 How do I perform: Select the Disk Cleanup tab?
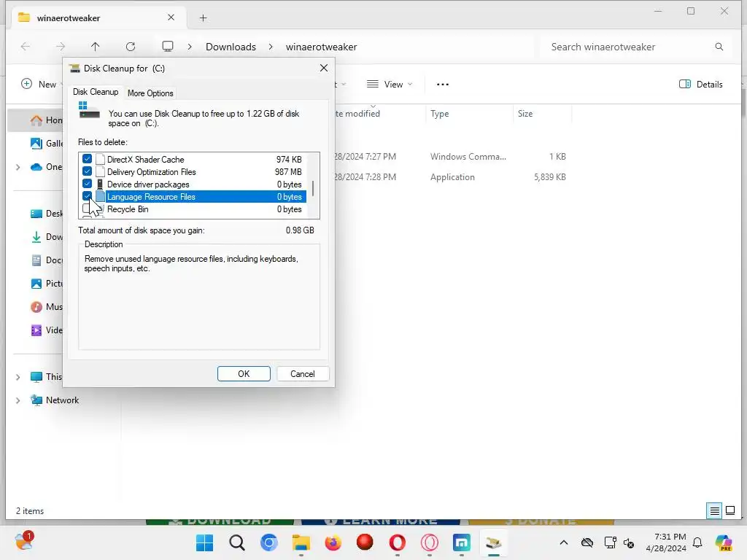96,92
